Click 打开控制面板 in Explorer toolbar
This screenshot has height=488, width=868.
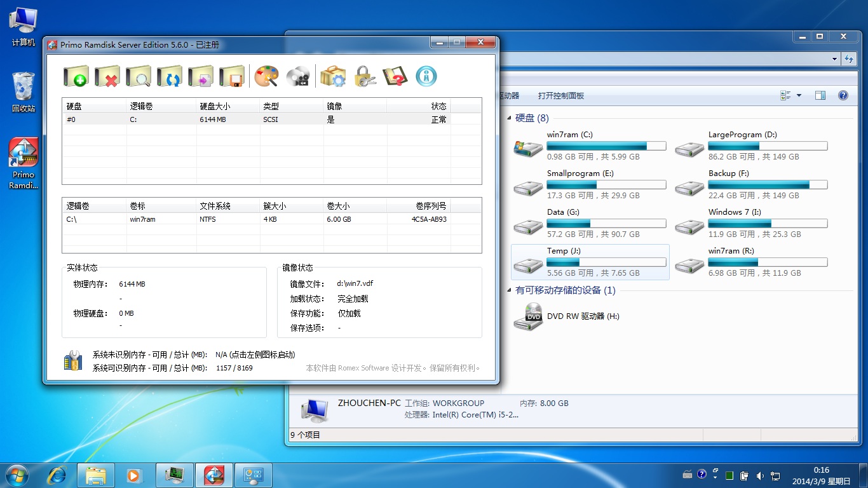[561, 95]
